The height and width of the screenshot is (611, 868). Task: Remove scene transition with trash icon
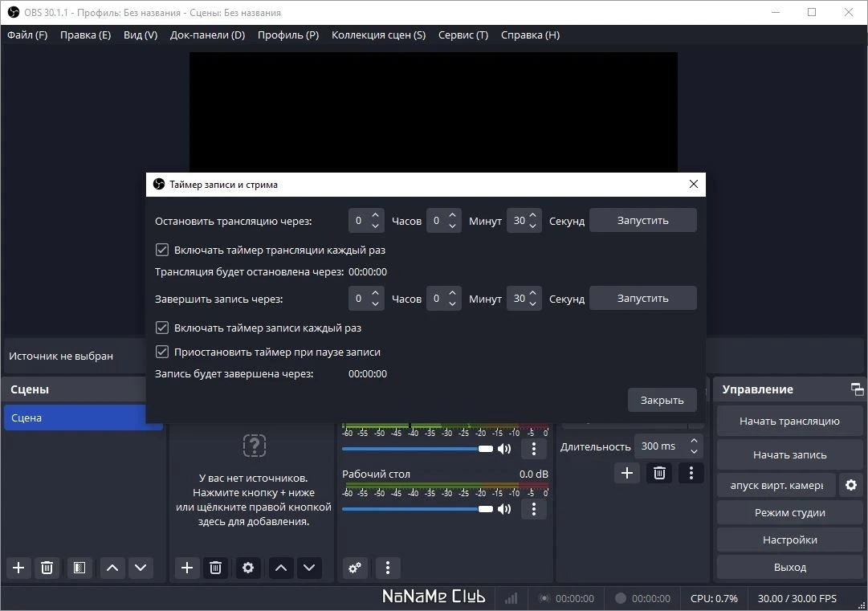tap(659, 473)
